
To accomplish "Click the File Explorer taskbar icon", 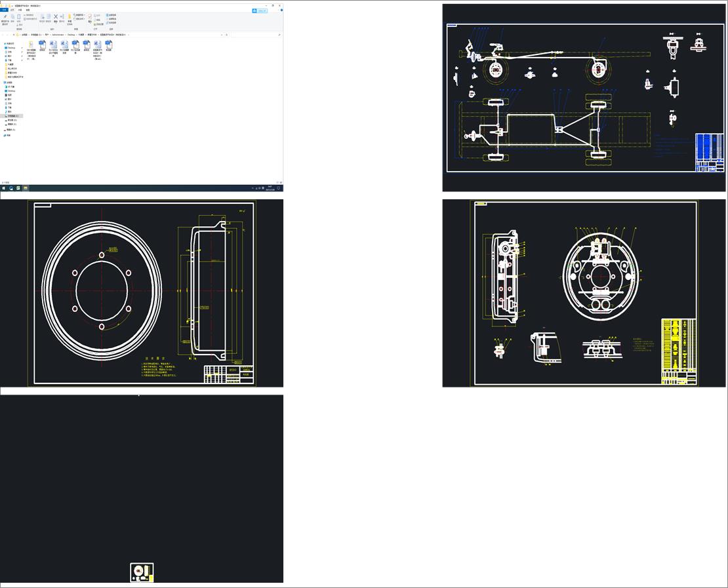I will (x=26, y=188).
